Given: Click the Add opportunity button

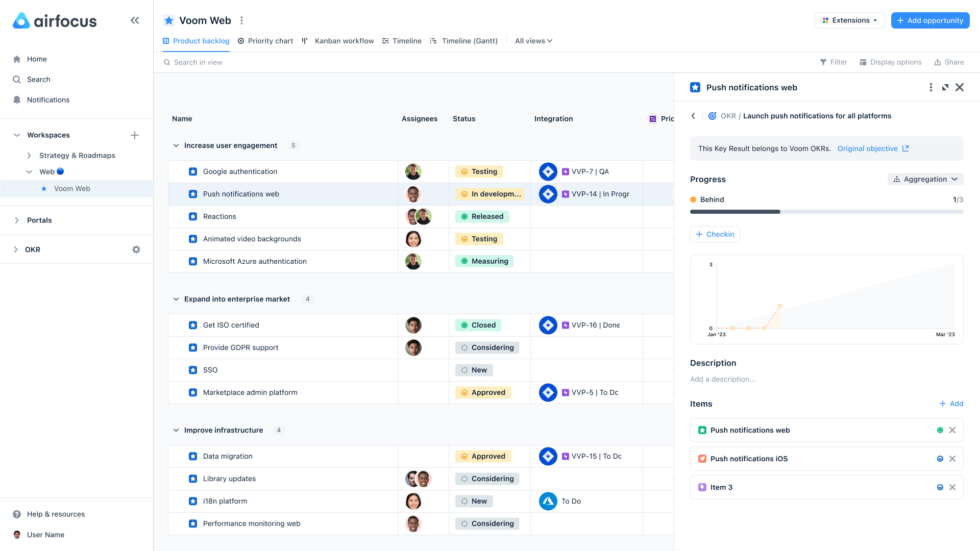Looking at the screenshot, I should pyautogui.click(x=930, y=20).
